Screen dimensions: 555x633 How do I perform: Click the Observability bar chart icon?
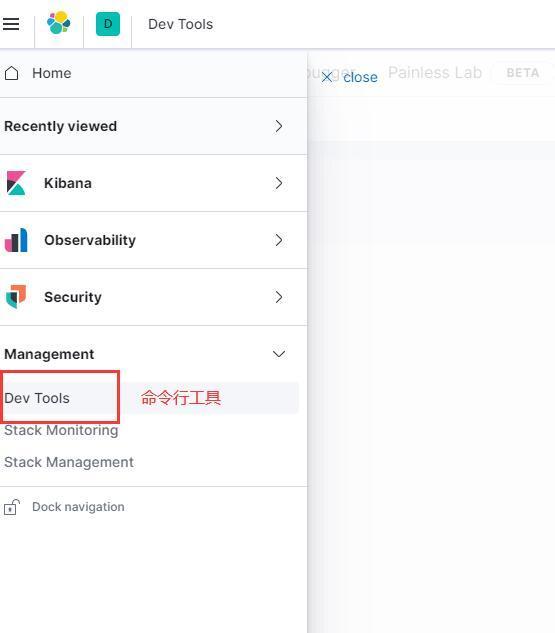(x=16, y=240)
